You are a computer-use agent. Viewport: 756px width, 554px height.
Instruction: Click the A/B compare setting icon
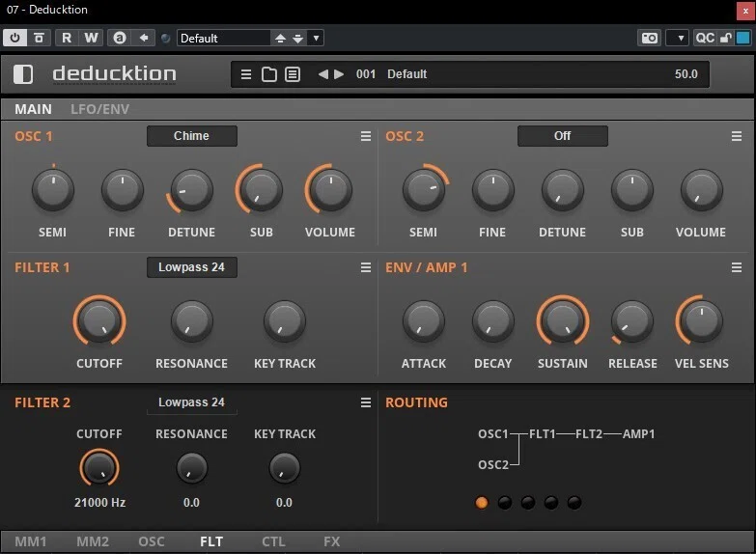pyautogui.click(x=39, y=38)
